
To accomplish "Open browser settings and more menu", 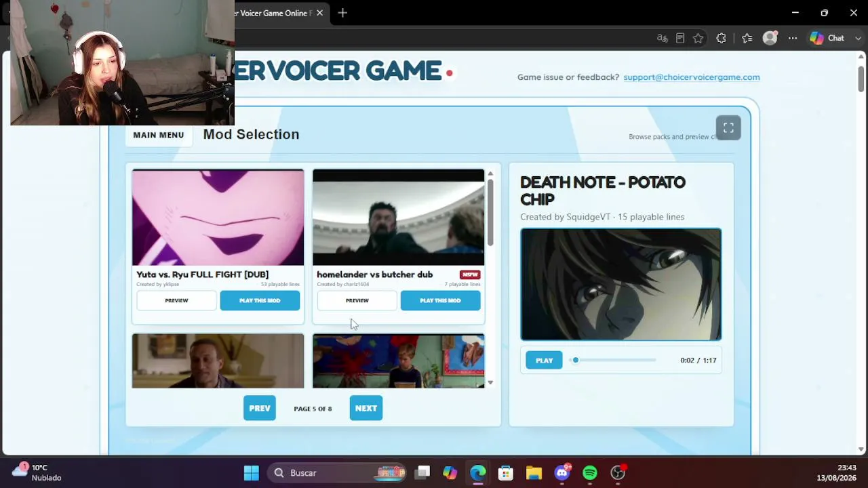I will [x=793, y=38].
